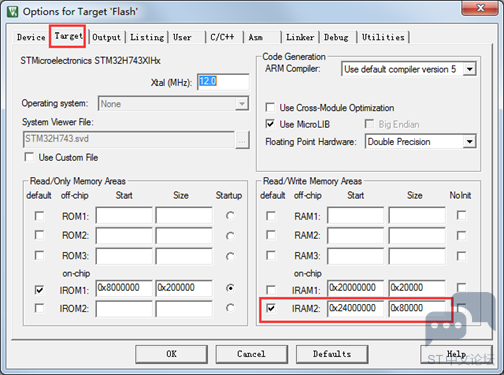
Task: Close the Options for Target dialog
Action: pos(480,8)
